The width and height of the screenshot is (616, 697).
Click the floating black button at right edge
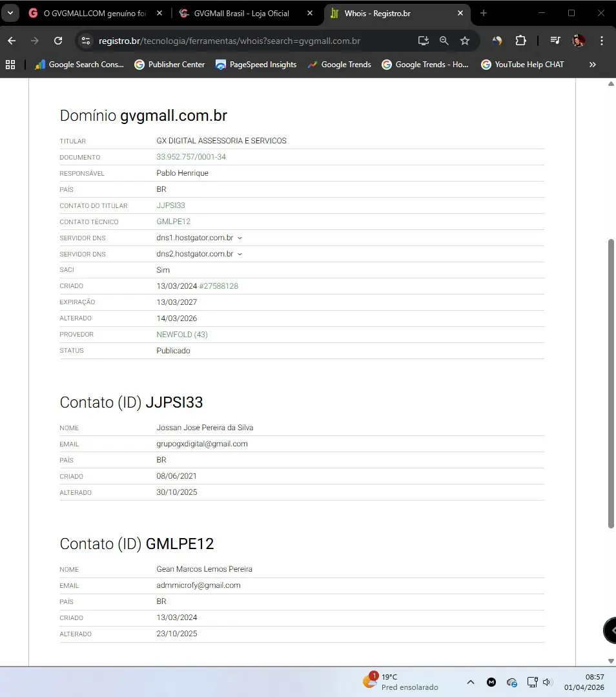point(610,630)
